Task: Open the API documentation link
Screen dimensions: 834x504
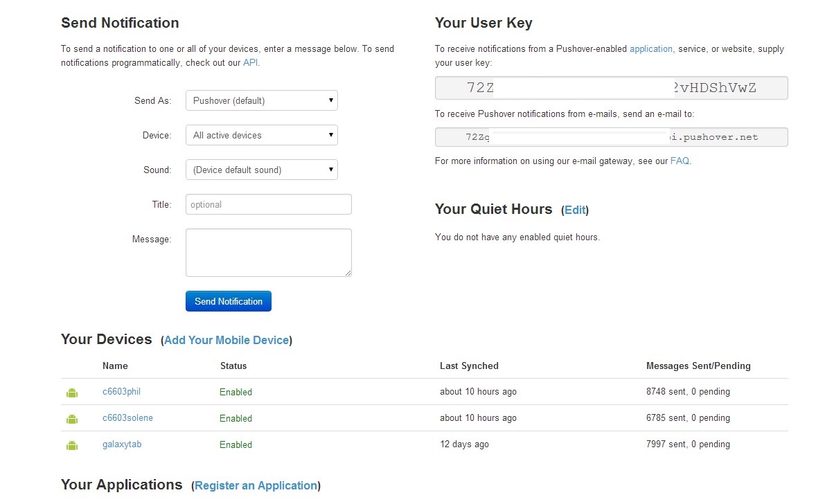Action: click(x=250, y=63)
